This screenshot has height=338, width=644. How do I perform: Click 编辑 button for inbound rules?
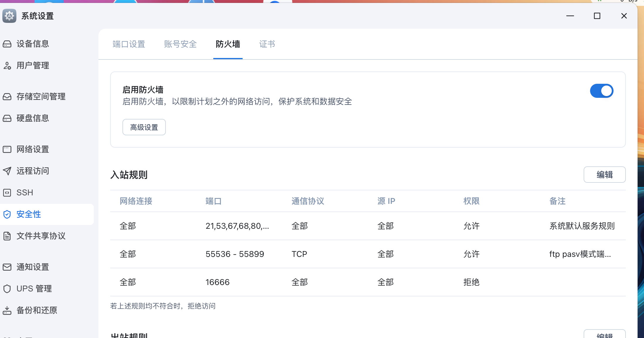[604, 175]
